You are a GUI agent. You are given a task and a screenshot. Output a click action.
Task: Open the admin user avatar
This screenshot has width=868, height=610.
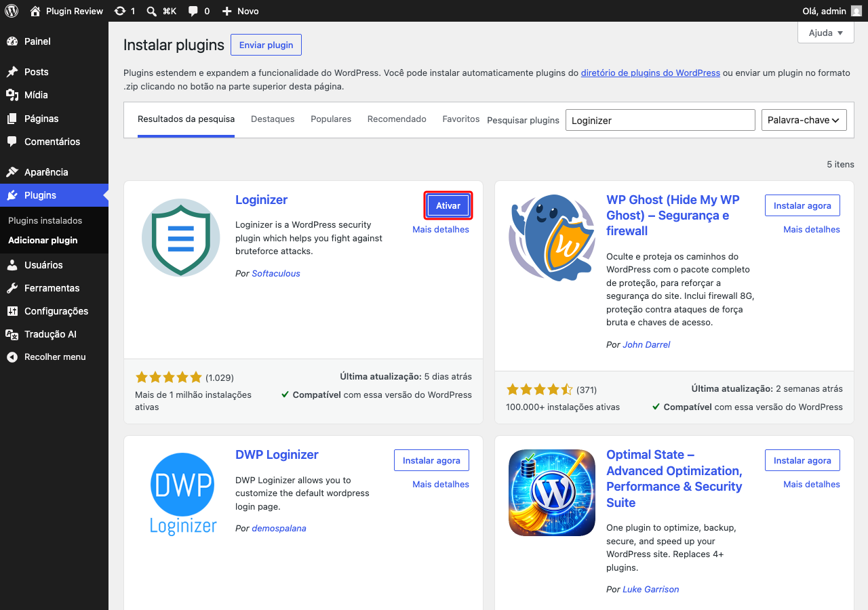click(857, 11)
